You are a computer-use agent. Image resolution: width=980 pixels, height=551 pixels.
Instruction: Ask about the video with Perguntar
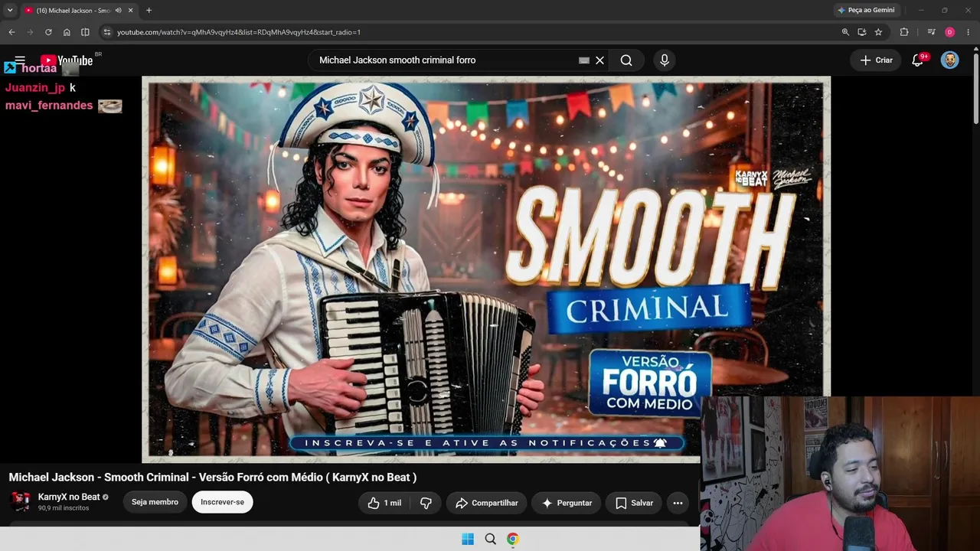click(567, 503)
